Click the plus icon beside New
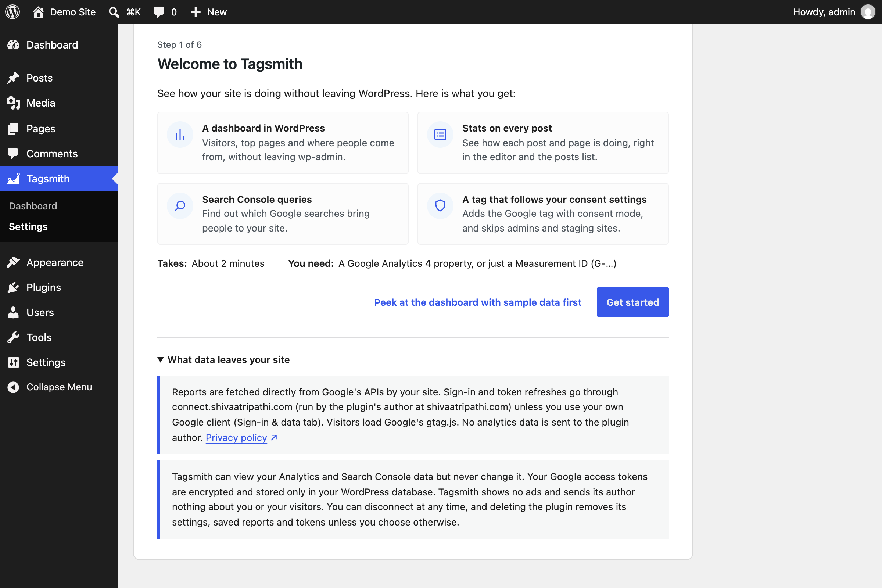This screenshot has height=588, width=882. click(196, 12)
